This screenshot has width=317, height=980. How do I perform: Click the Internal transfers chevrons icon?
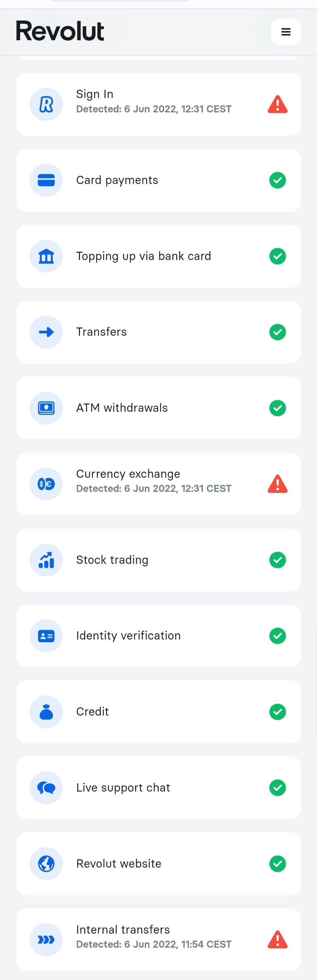click(46, 940)
